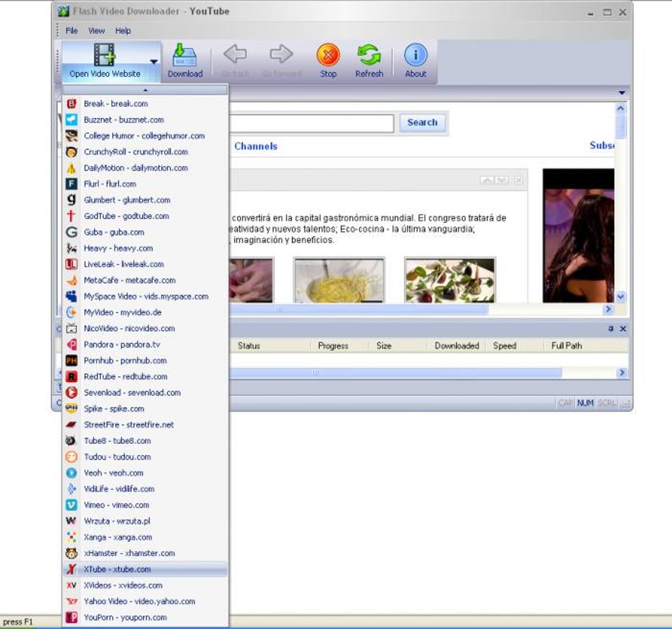Select DailyMotion - dailymotion.com entry
The width and height of the screenshot is (672, 629).
[146, 168]
